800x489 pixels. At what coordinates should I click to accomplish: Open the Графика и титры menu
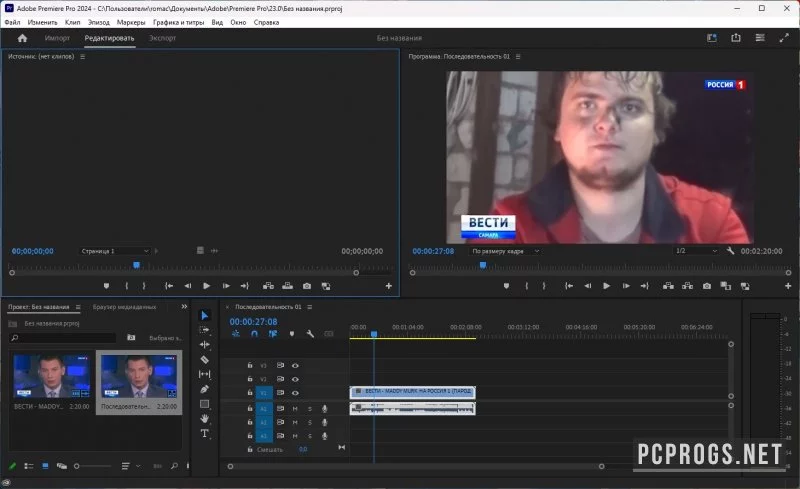tap(178, 22)
